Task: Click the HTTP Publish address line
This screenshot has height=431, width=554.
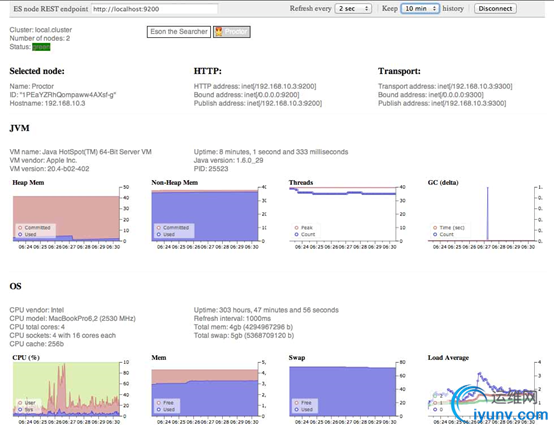Action: coord(258,103)
